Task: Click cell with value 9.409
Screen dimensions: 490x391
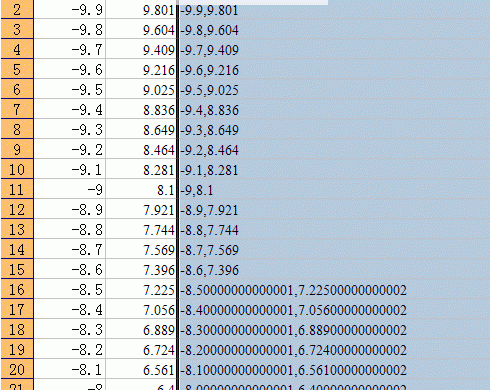Action: point(141,49)
